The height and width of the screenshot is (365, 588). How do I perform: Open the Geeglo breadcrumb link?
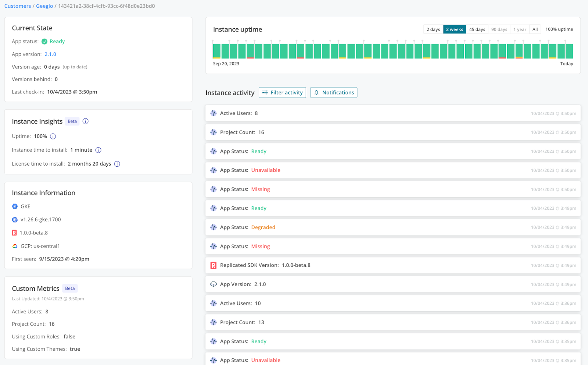pyautogui.click(x=44, y=6)
